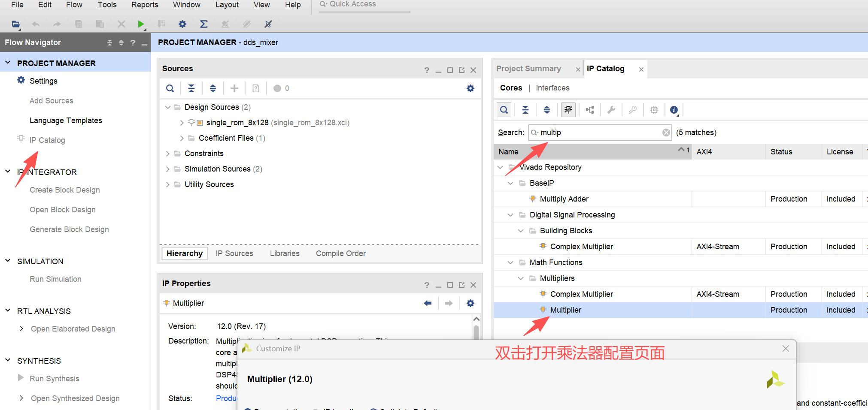The image size is (868, 410).
Task: Open Settings gear in main toolbar
Action: 182,24
